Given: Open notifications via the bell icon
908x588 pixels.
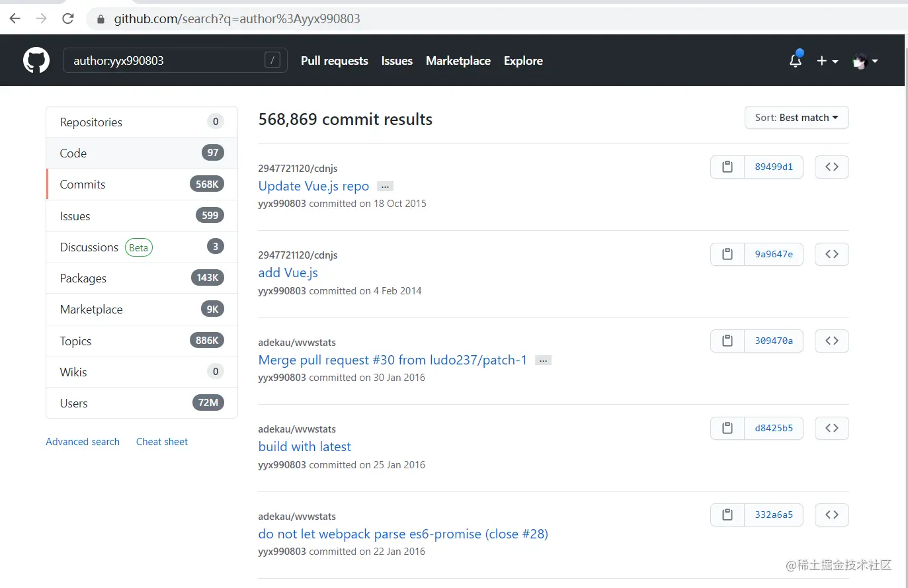Looking at the screenshot, I should 794,60.
